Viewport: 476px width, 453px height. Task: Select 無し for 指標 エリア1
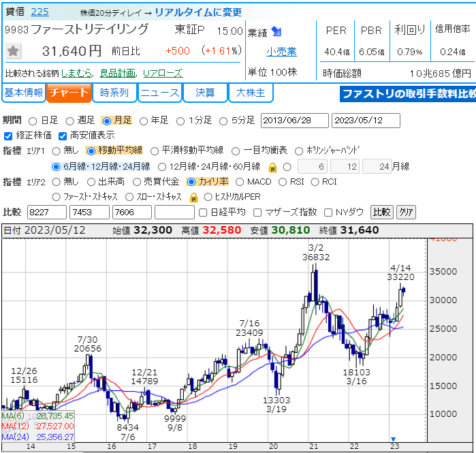[x=56, y=151]
